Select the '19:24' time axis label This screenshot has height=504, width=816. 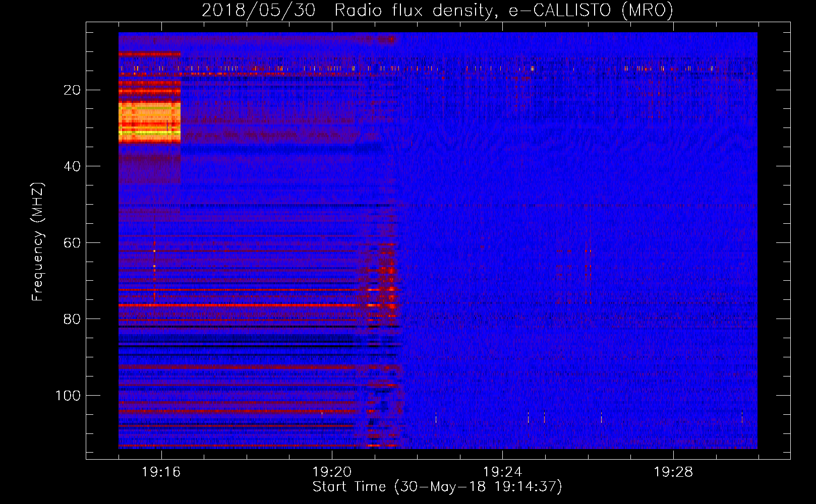(x=502, y=472)
